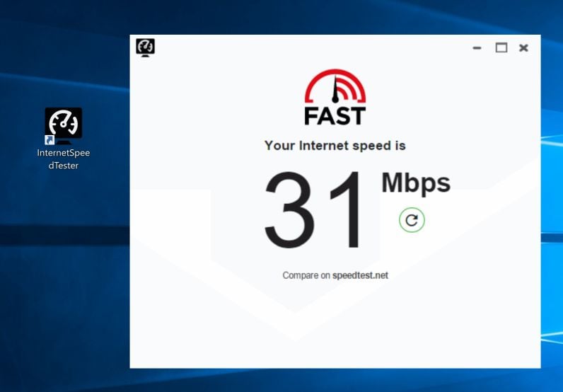Click the empty title bar area of the window
This screenshot has height=392, width=563.
(x=313, y=48)
